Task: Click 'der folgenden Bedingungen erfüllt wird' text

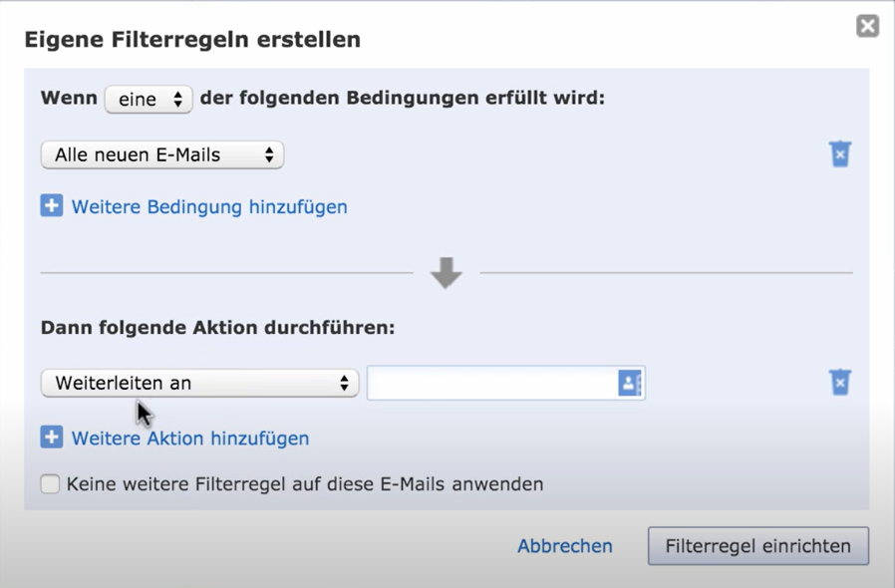Action: [x=403, y=99]
